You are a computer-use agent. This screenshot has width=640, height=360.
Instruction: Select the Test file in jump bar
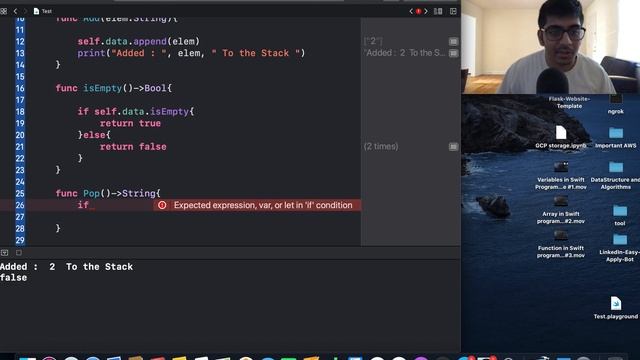tap(43, 11)
